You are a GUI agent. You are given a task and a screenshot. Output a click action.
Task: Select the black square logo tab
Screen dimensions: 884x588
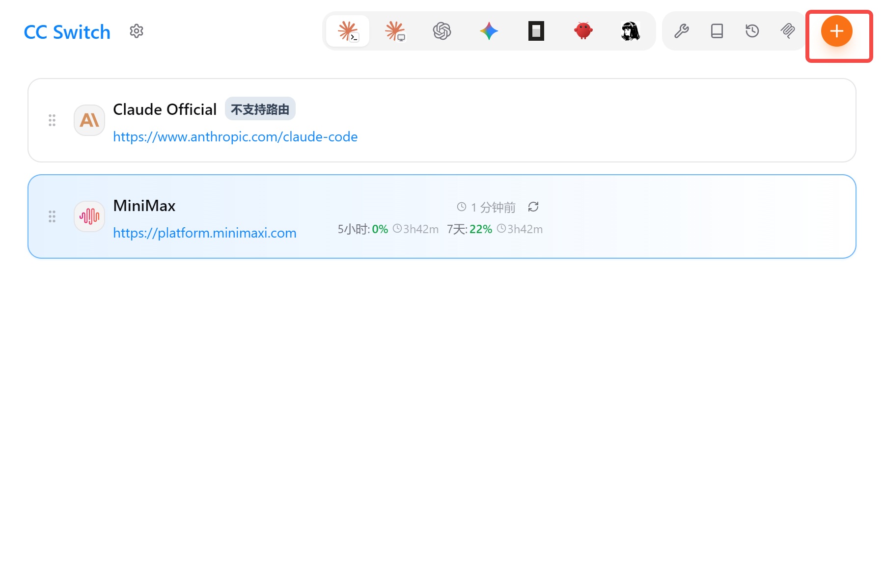coord(536,31)
